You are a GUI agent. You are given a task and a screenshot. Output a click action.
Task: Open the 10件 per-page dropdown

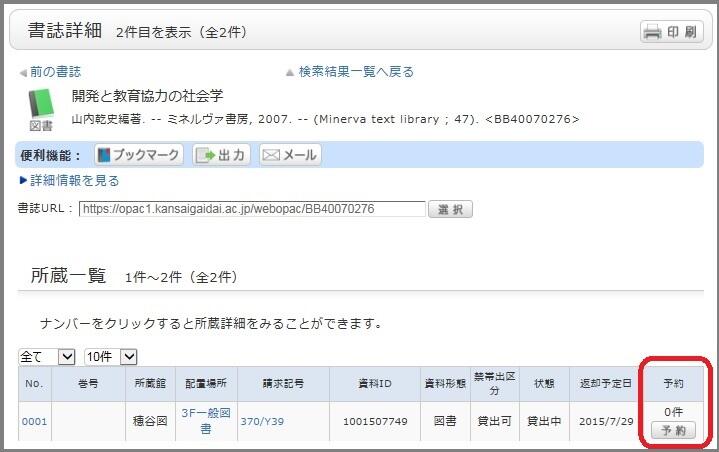[109, 356]
